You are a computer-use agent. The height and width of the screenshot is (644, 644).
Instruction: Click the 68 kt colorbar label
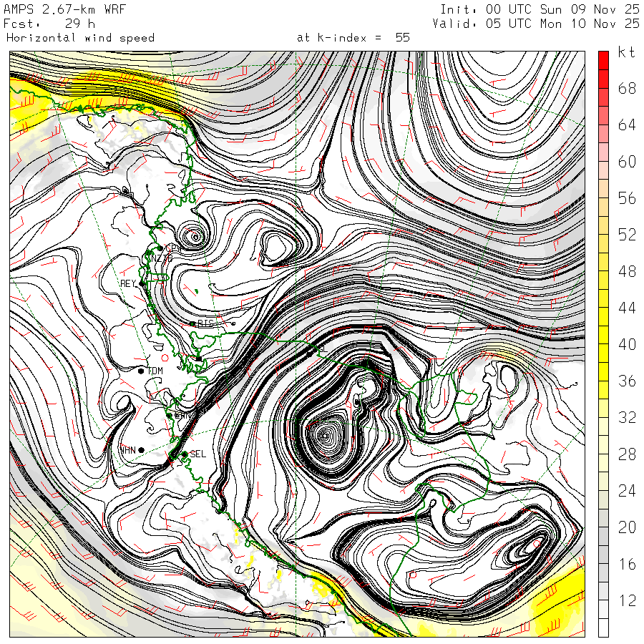coord(627,88)
